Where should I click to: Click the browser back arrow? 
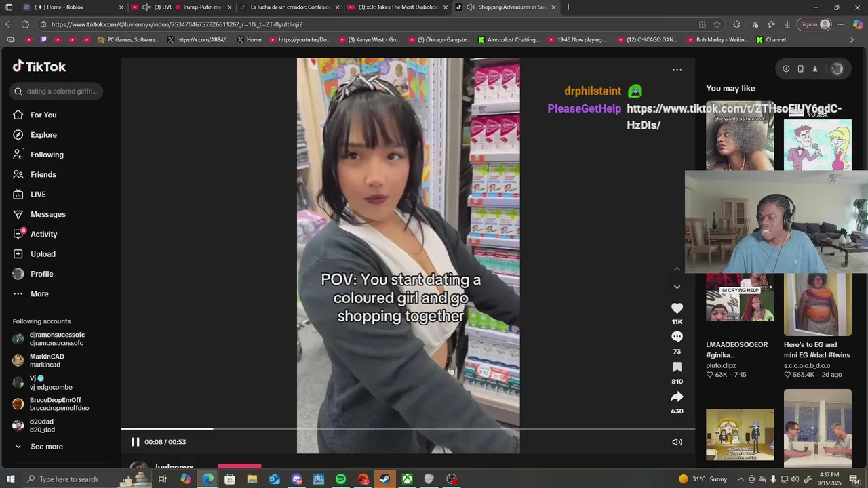[x=9, y=24]
